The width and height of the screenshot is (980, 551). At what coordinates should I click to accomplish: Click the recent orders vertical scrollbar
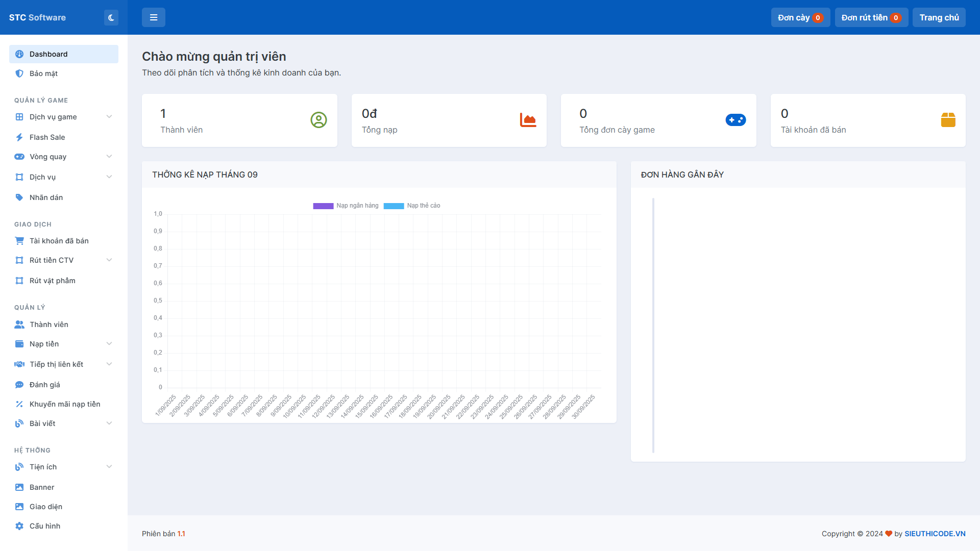coord(653,325)
